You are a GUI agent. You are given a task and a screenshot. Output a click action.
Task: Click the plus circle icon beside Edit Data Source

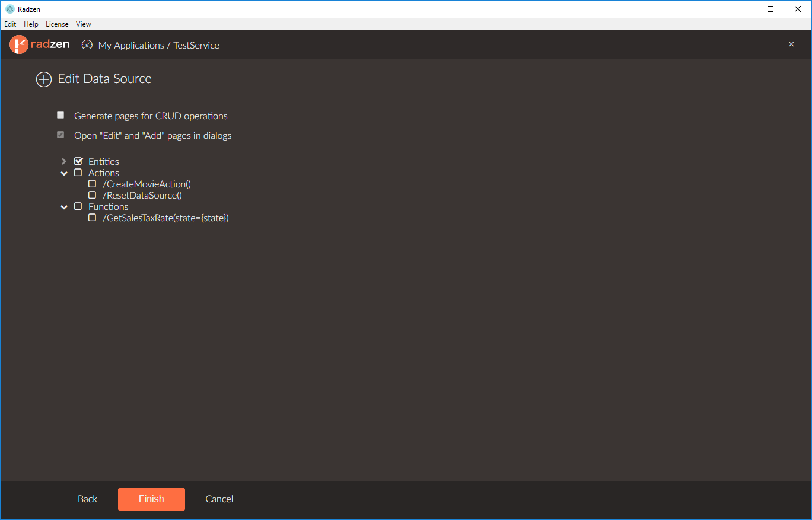44,79
